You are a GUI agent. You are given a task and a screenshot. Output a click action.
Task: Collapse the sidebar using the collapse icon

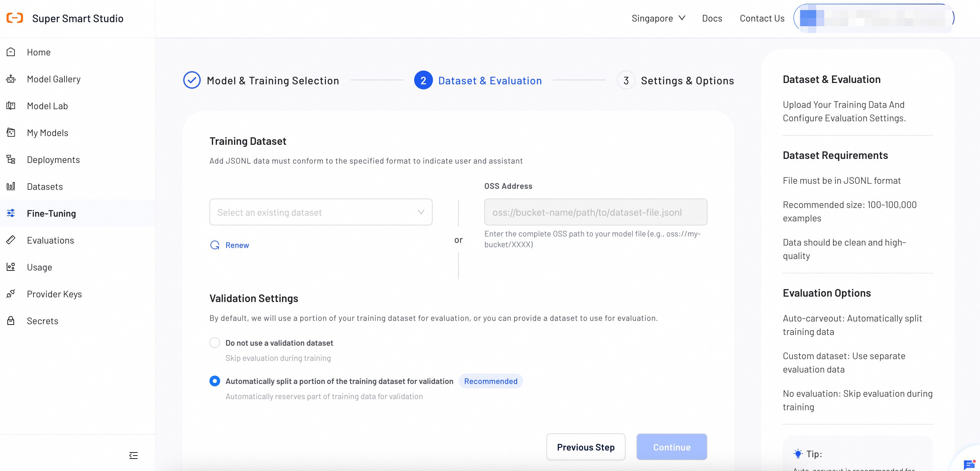coord(134,456)
